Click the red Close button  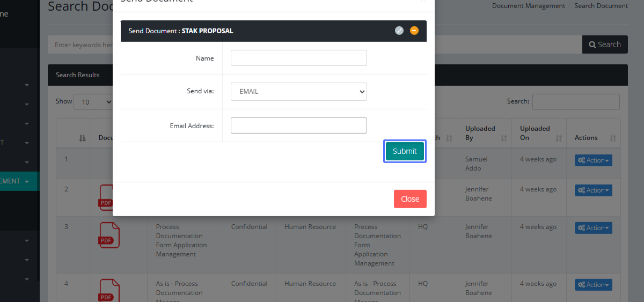point(410,199)
